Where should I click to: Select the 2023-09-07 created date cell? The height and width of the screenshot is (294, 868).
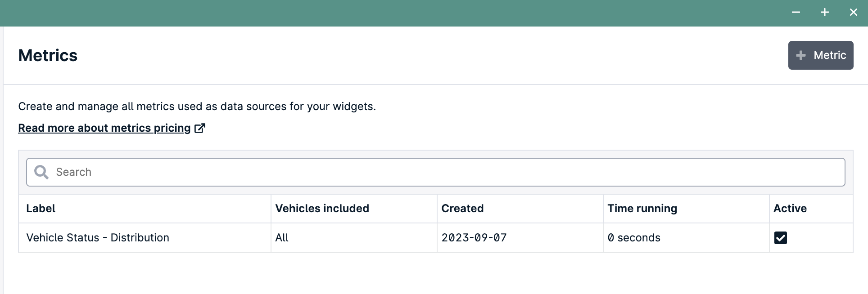click(x=474, y=238)
